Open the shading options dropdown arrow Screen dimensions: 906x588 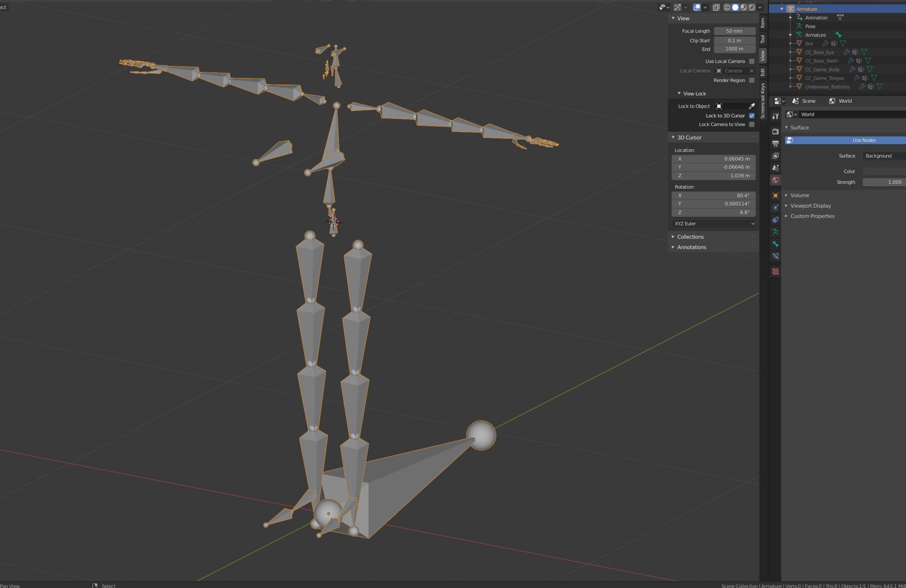pos(760,7)
